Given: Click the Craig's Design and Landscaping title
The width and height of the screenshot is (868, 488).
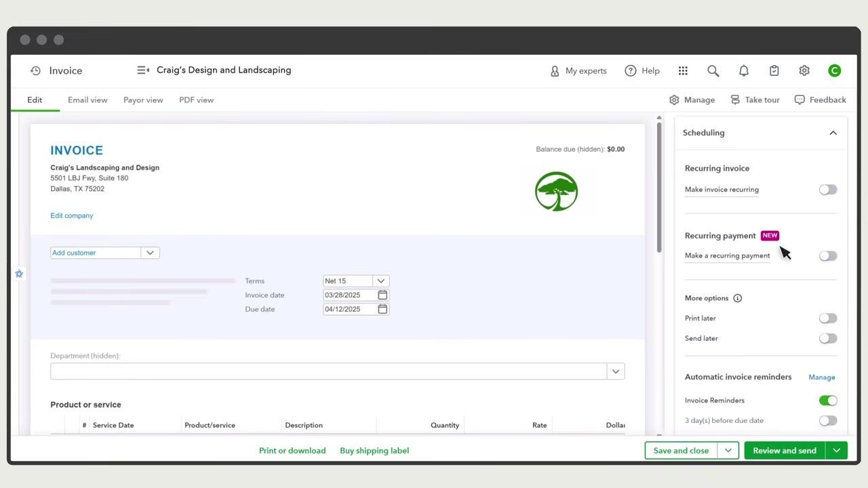Looking at the screenshot, I should (224, 70).
